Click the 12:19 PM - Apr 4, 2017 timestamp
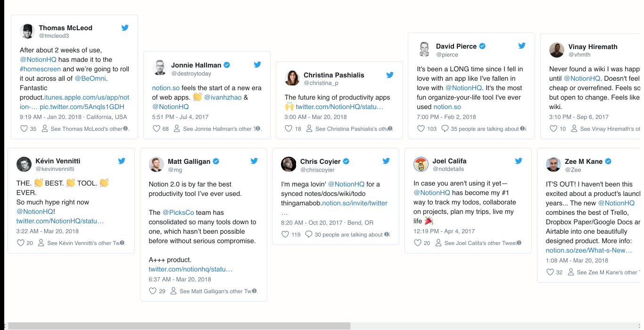This screenshot has width=644, height=330. click(x=444, y=231)
